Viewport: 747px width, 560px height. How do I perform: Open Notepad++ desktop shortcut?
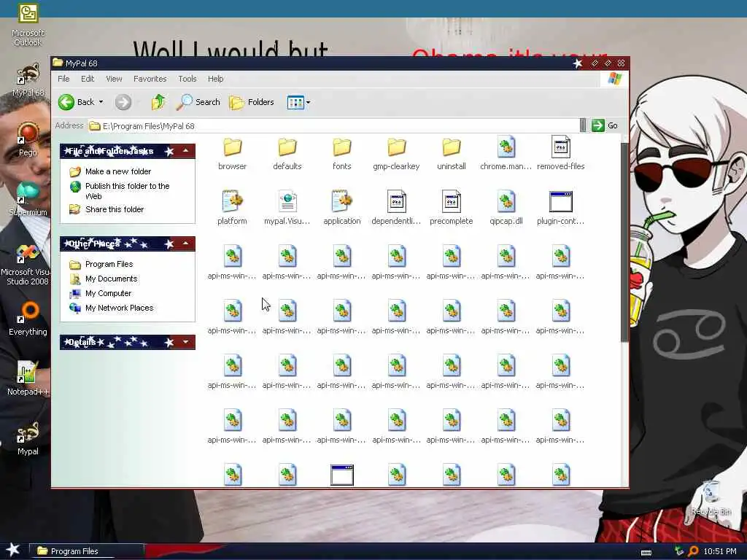pyautogui.click(x=28, y=378)
